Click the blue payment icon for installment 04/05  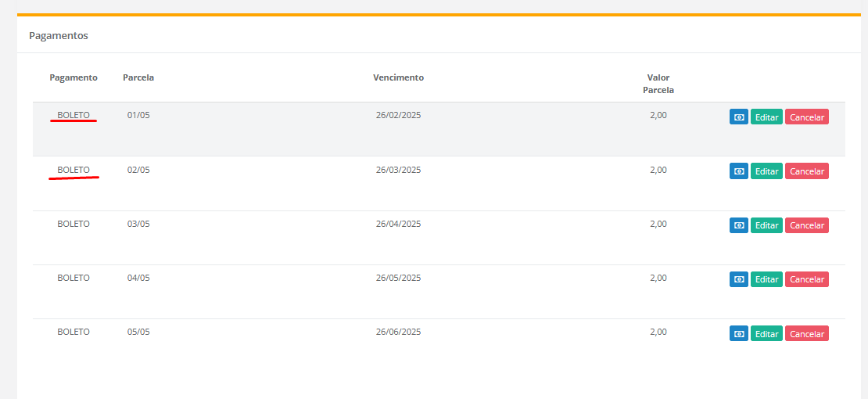pos(738,279)
